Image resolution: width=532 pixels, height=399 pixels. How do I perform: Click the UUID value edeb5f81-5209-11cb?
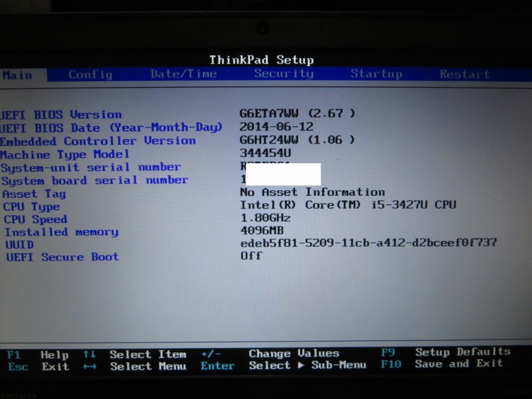(x=369, y=243)
